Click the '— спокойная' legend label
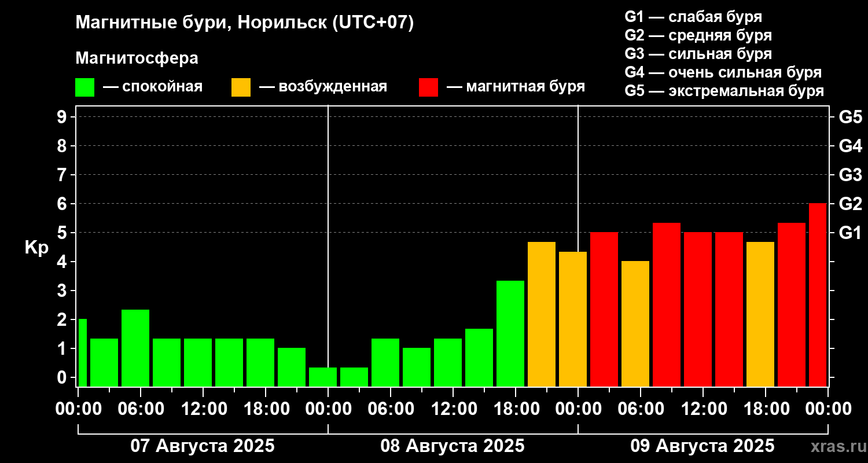 (x=153, y=87)
